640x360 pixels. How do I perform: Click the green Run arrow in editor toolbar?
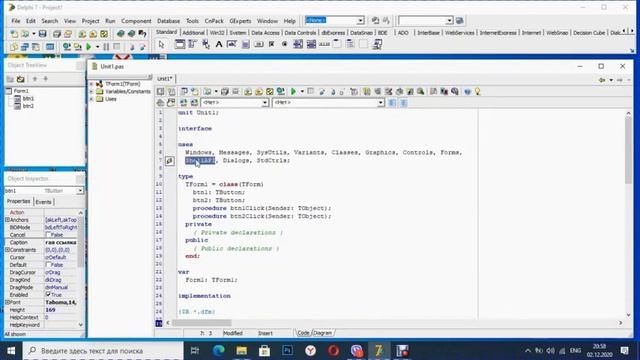point(293,91)
